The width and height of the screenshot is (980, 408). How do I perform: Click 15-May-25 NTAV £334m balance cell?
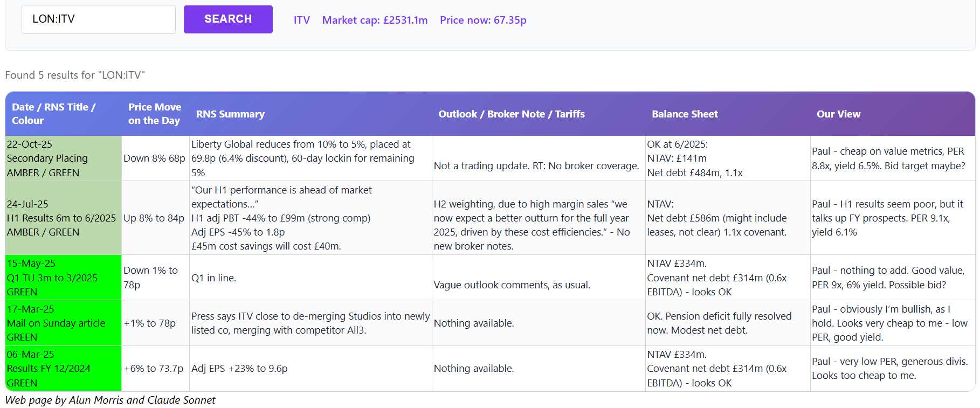click(x=728, y=278)
